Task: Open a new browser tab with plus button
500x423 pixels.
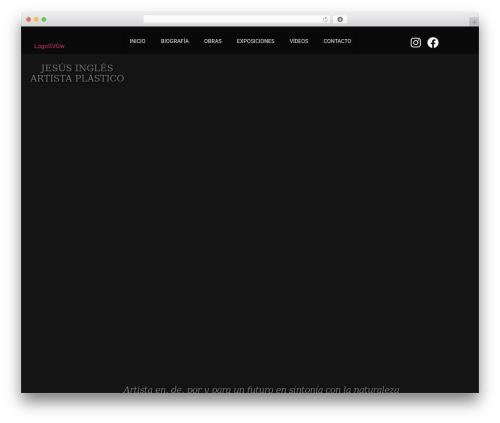Action: (474, 22)
